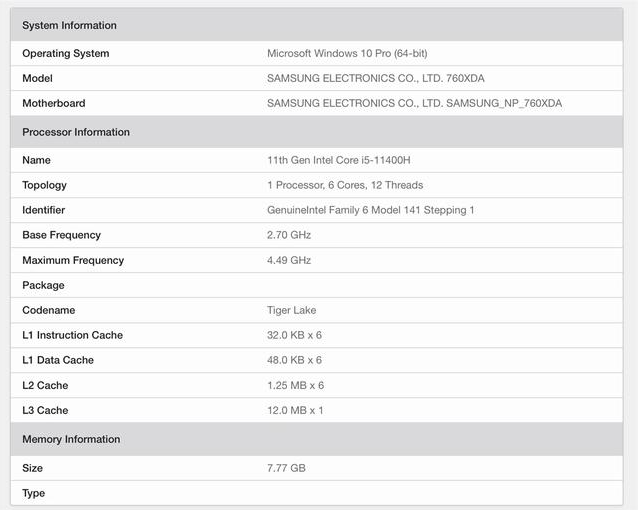Click the GenuineIntel Family 6 identifier value
The height and width of the screenshot is (510, 638).
tap(370, 210)
